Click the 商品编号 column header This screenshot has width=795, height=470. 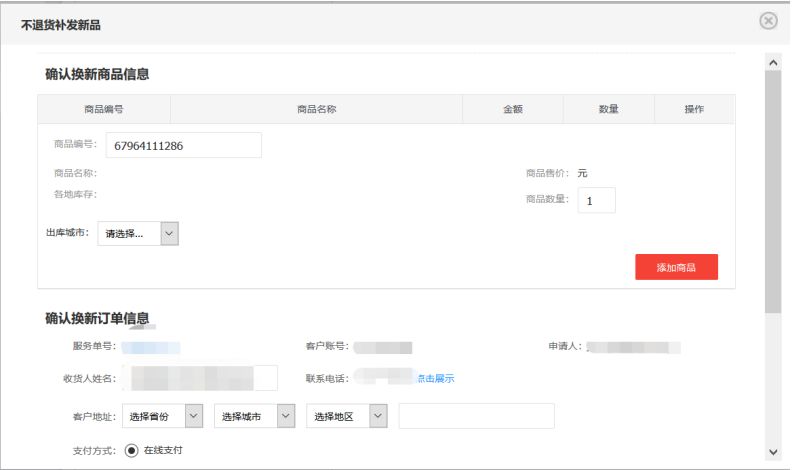coord(104,109)
